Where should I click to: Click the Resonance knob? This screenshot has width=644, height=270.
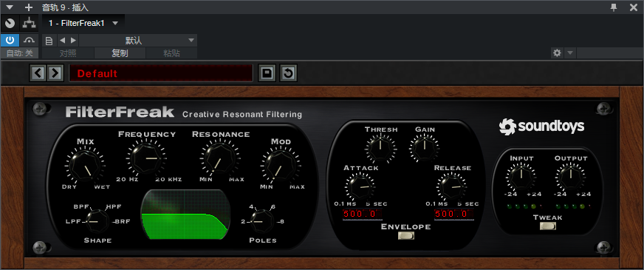tap(221, 158)
